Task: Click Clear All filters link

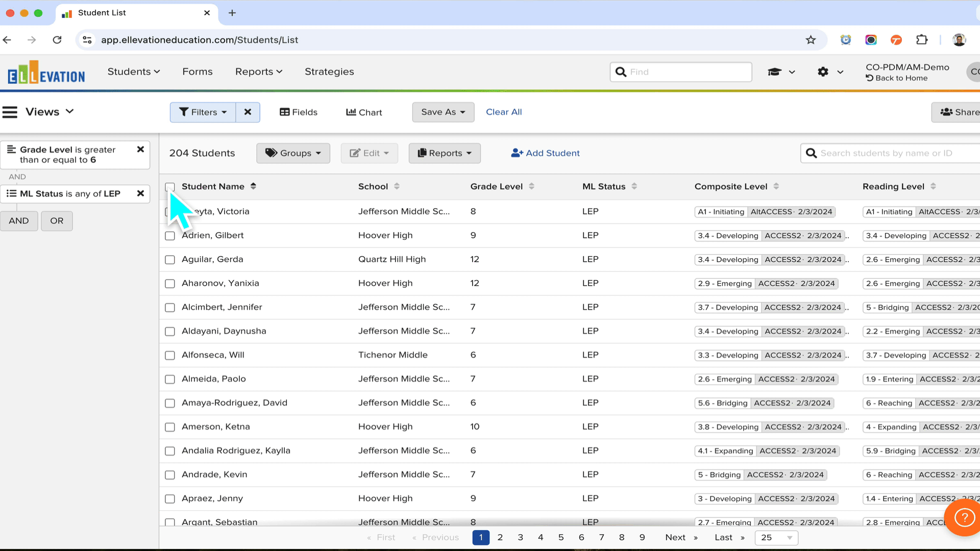Action: (504, 112)
